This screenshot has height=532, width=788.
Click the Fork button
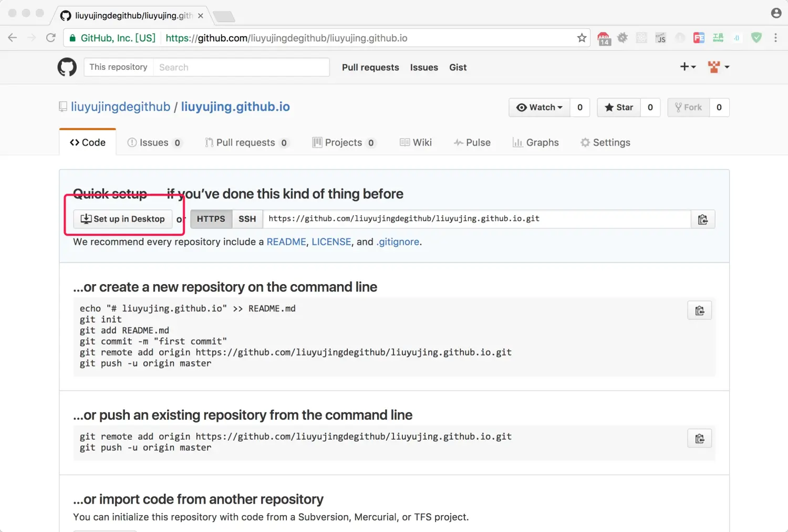(689, 107)
